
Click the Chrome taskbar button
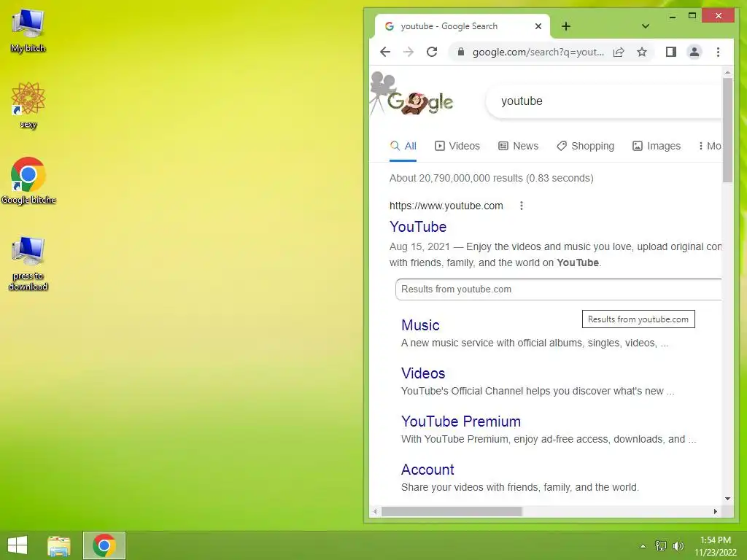click(x=104, y=545)
